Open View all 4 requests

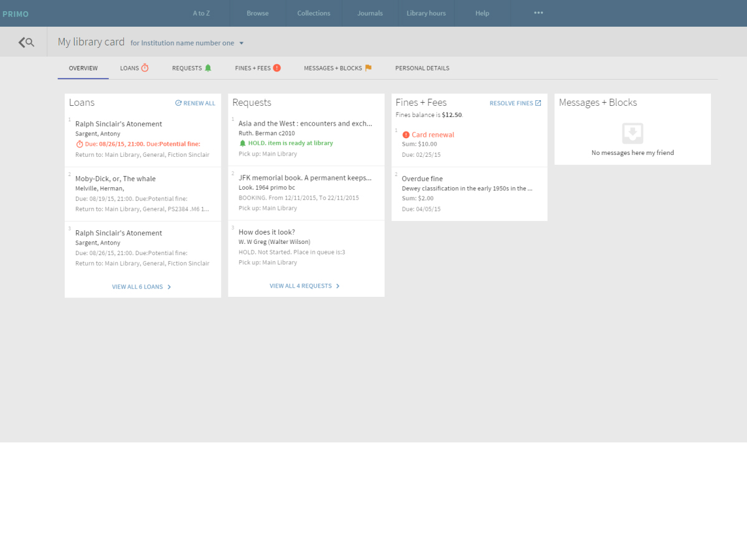coord(304,286)
